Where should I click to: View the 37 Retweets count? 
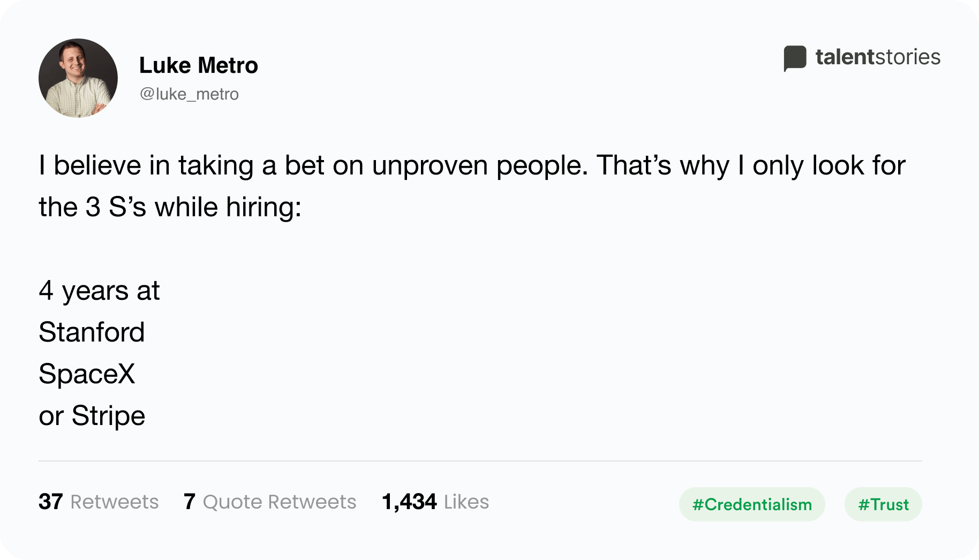(x=99, y=502)
